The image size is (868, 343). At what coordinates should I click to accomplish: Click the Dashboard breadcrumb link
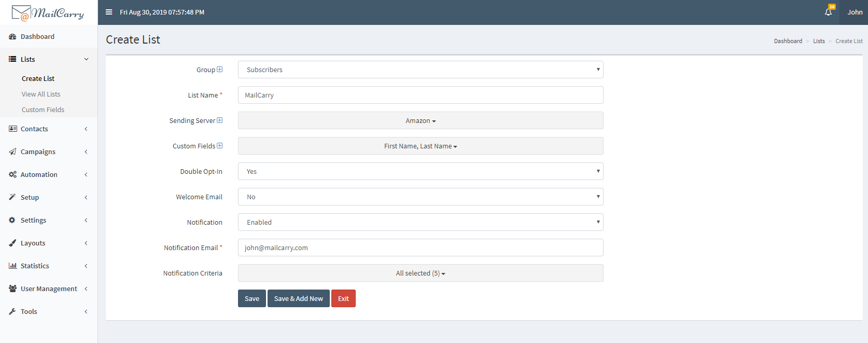coord(788,41)
